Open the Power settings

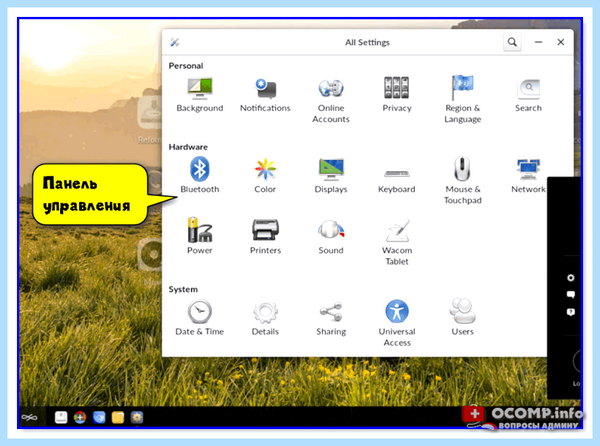click(200, 236)
